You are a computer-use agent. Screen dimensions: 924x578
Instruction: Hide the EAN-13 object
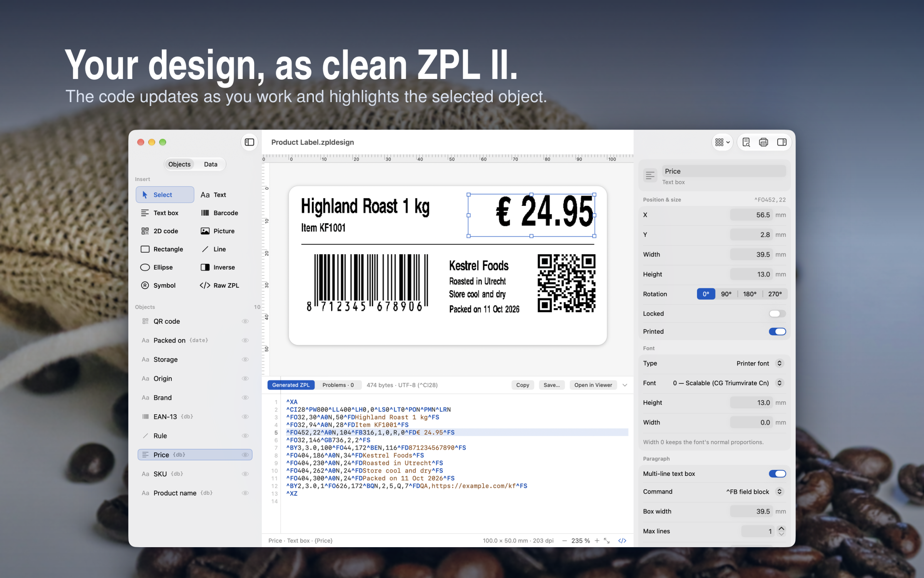[245, 417]
